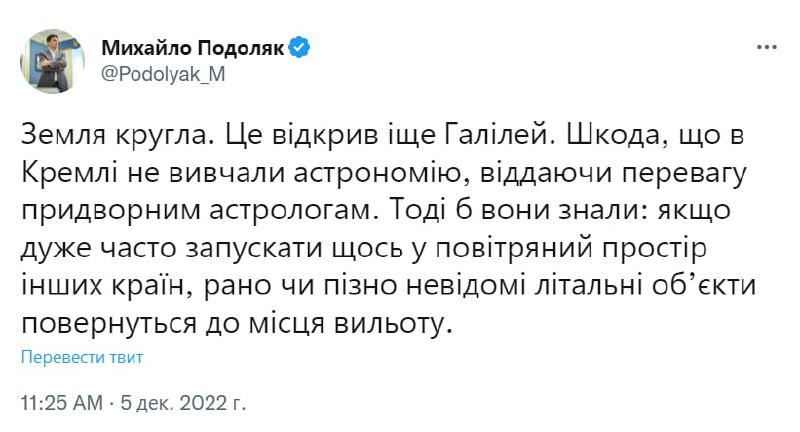Screen dimensions: 800x432
Task: Click the Перевести твит translation link
Action: tap(82, 357)
